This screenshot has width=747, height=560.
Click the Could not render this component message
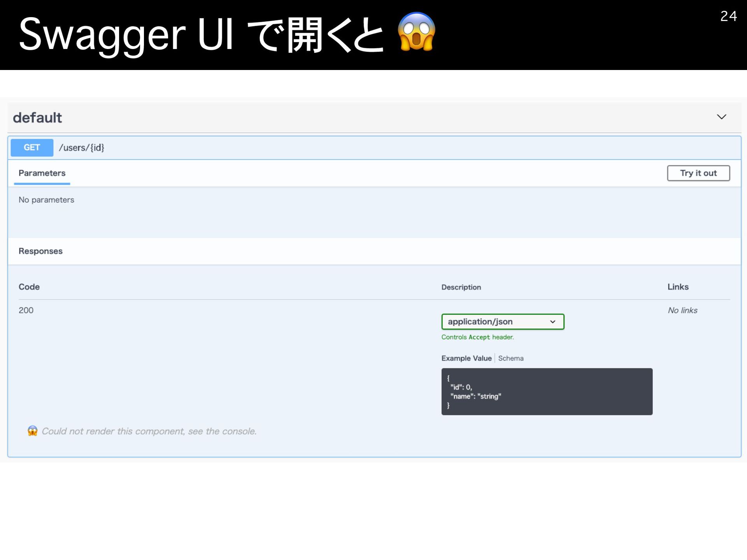point(149,431)
